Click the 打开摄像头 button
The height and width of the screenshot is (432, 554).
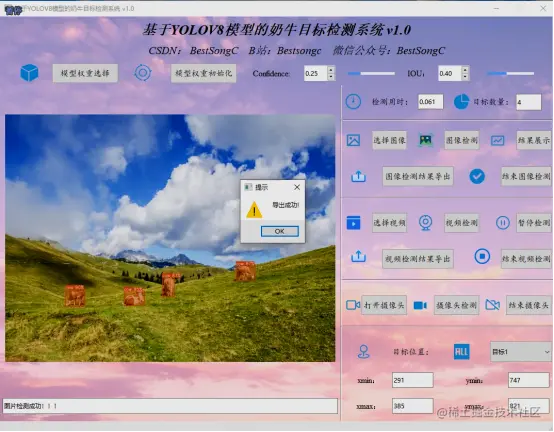pyautogui.click(x=384, y=305)
